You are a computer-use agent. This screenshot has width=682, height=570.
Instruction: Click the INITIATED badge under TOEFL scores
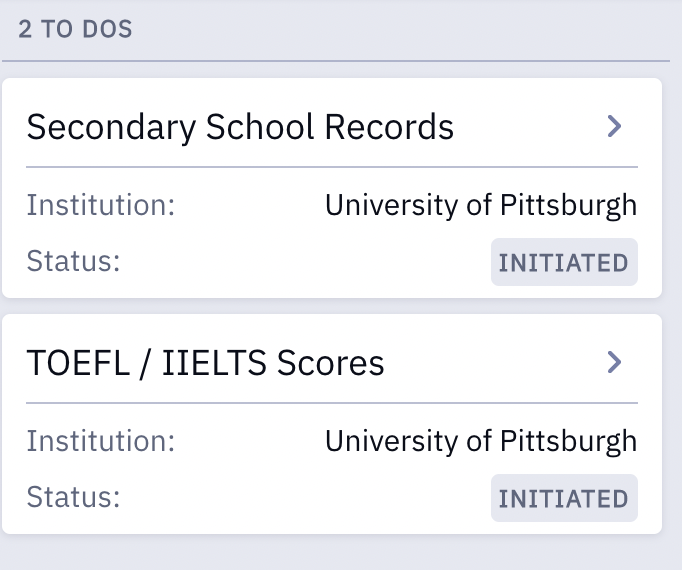point(563,498)
